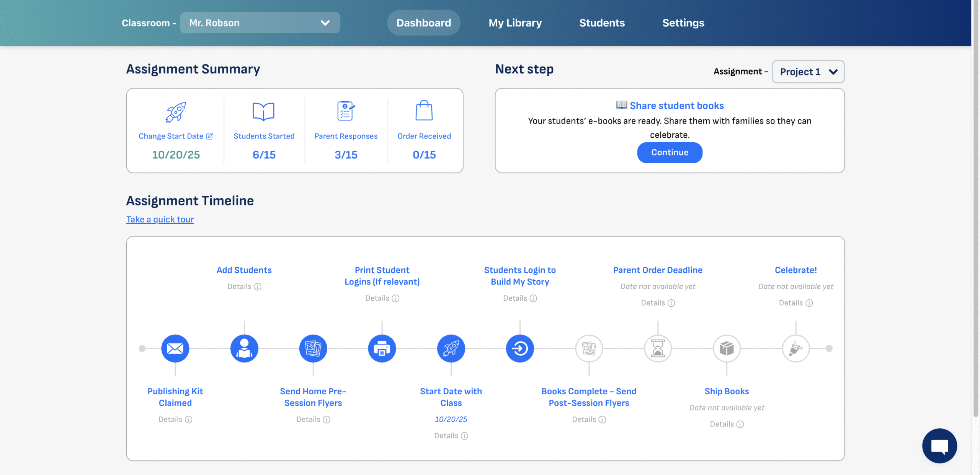Click the Change Start Date edit icon
Image resolution: width=980 pixels, height=475 pixels.
[x=209, y=136]
